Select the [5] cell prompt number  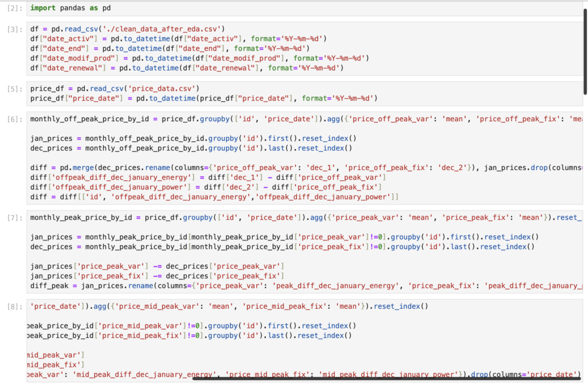click(14, 88)
